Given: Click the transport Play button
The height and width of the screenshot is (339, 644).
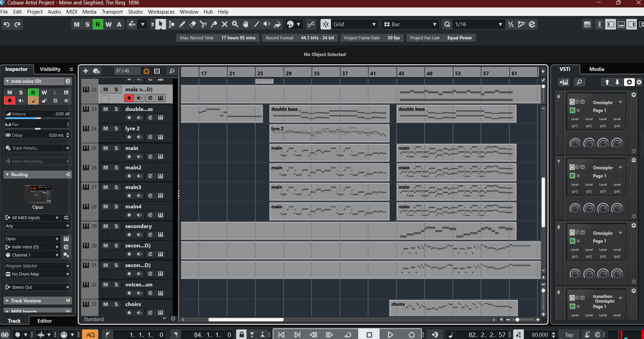Looking at the screenshot, I should pyautogui.click(x=390, y=335).
